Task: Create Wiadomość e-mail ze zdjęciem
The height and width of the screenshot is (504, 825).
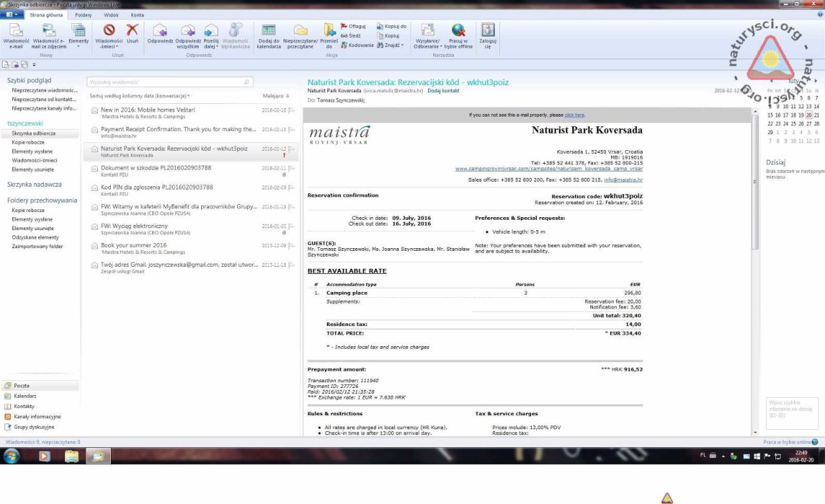Action: click(x=49, y=36)
